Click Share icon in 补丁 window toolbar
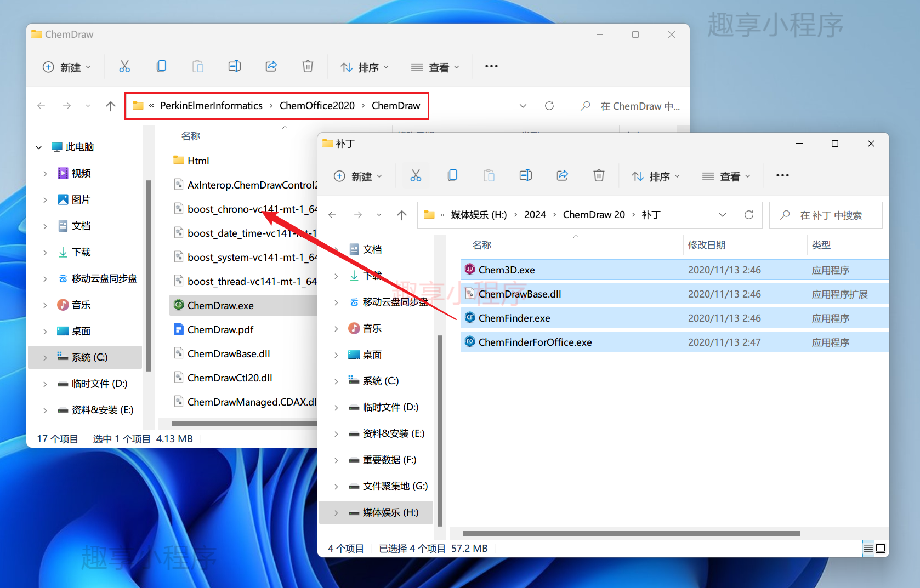920x588 pixels. (x=563, y=176)
